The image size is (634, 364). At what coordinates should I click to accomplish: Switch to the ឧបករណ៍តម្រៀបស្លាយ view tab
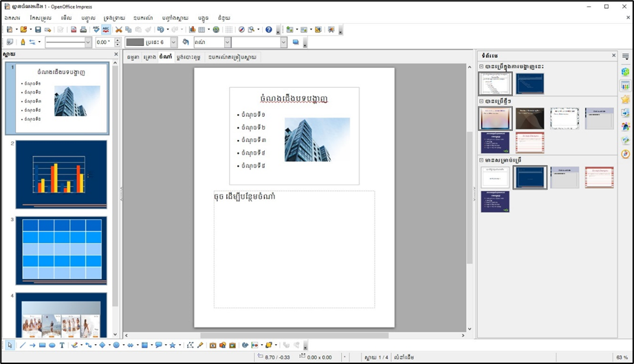point(232,57)
